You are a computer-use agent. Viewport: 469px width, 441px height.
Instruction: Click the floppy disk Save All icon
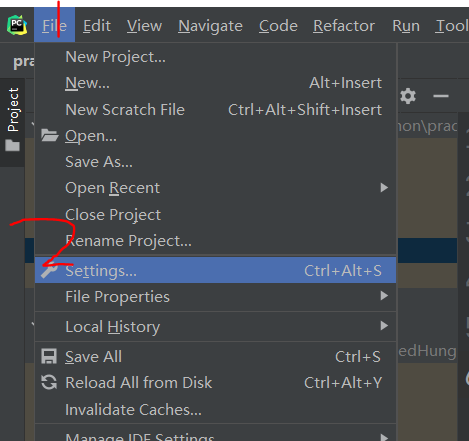pyautogui.click(x=49, y=356)
